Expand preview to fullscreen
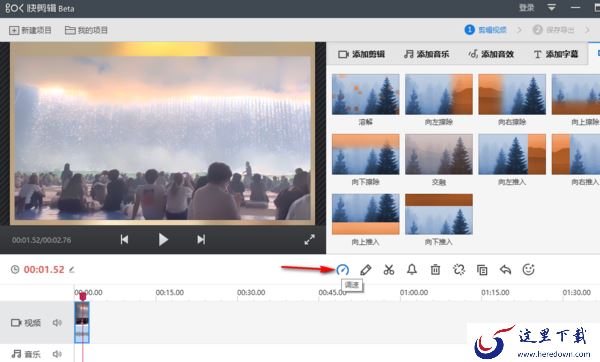 point(309,240)
